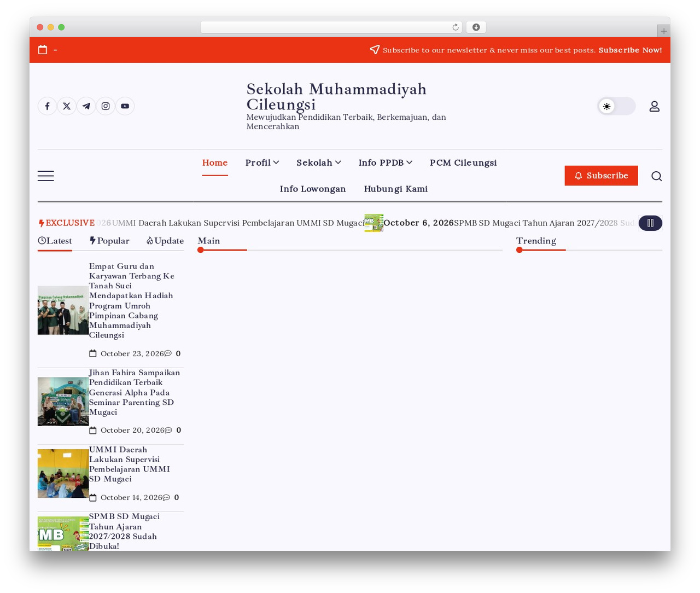Click the Subscribe Now! link
This screenshot has height=593, width=700.
click(x=631, y=50)
